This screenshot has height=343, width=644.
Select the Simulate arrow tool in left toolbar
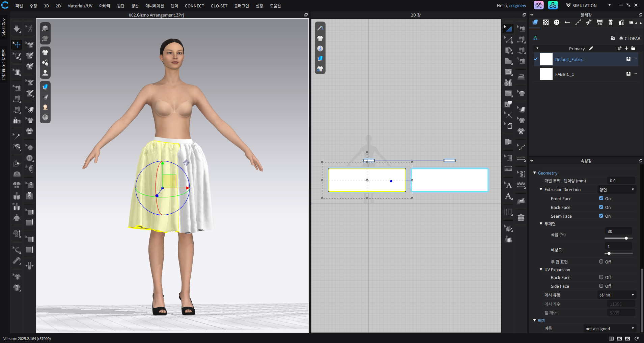tap(17, 29)
